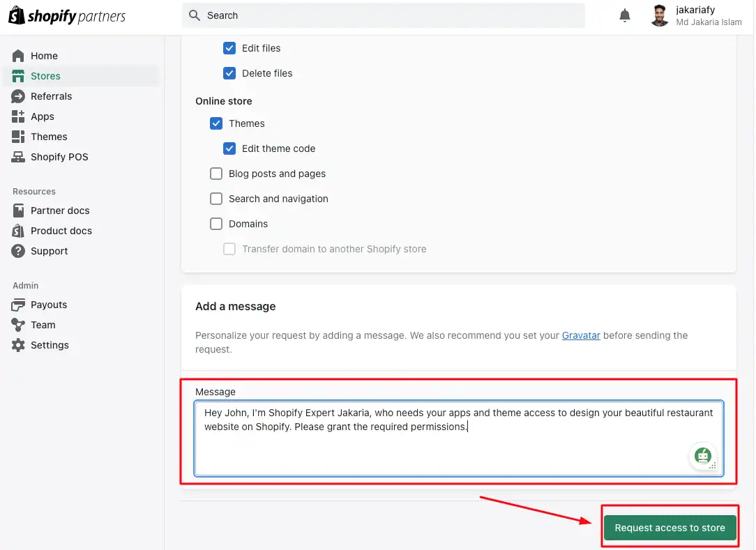Image resolution: width=756 pixels, height=550 pixels.
Task: Click the Referrals arrow icon
Action: coord(18,96)
